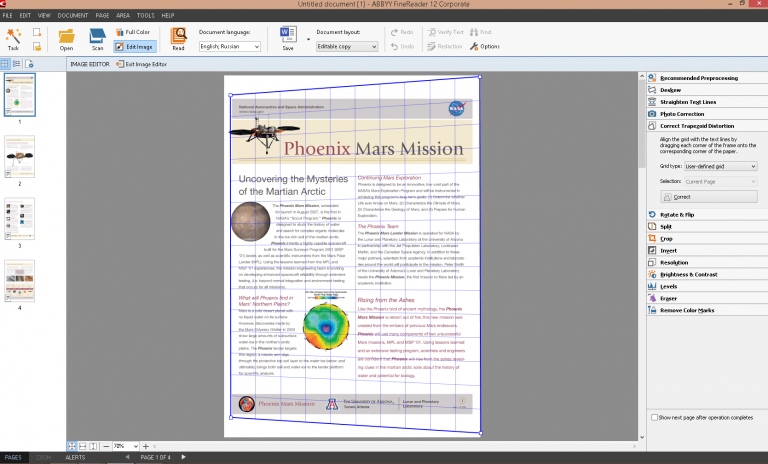The image size is (768, 464).
Task: Open the VIEW menu
Action: pyautogui.click(x=44, y=15)
